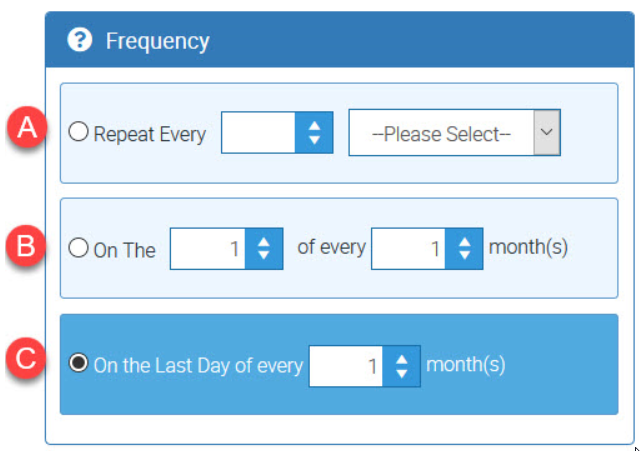The image size is (644, 451).
Task: Click the Frequency help question mark icon
Action: click(x=79, y=40)
